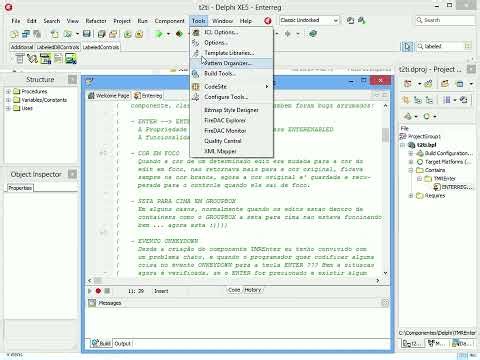
Task: Open the Help menu
Action: coord(246,21)
